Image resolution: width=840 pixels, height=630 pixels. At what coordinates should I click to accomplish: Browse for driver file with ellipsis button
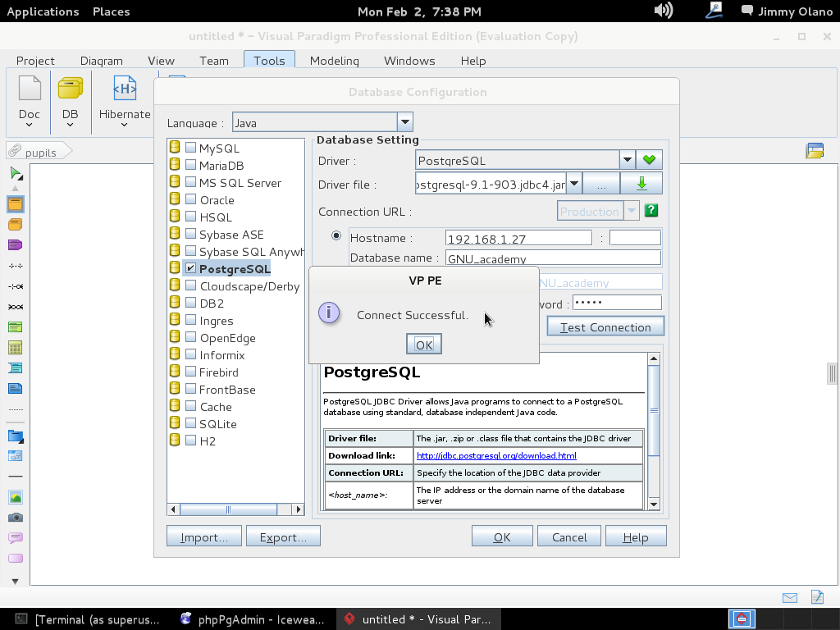601,185
